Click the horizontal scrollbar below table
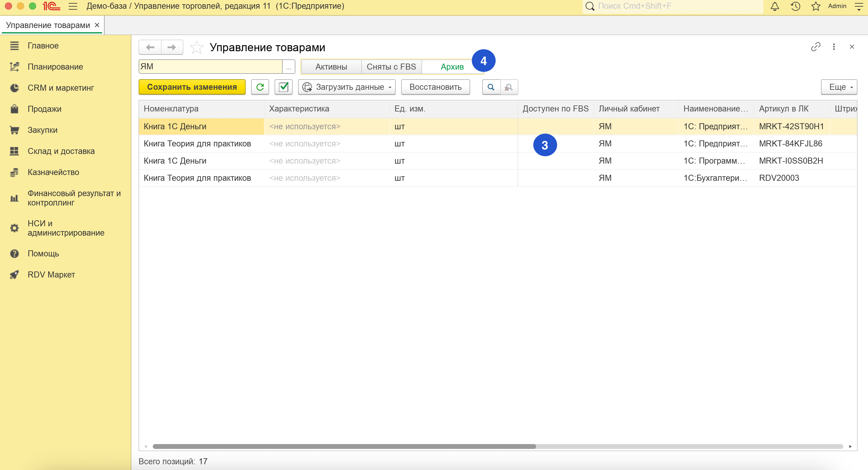This screenshot has height=470, width=868. coord(344,446)
